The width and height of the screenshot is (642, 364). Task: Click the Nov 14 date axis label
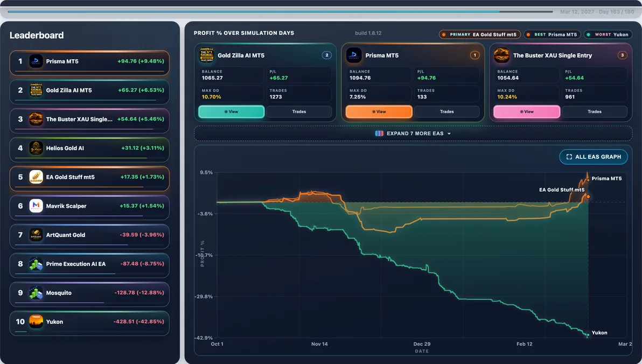coord(319,344)
